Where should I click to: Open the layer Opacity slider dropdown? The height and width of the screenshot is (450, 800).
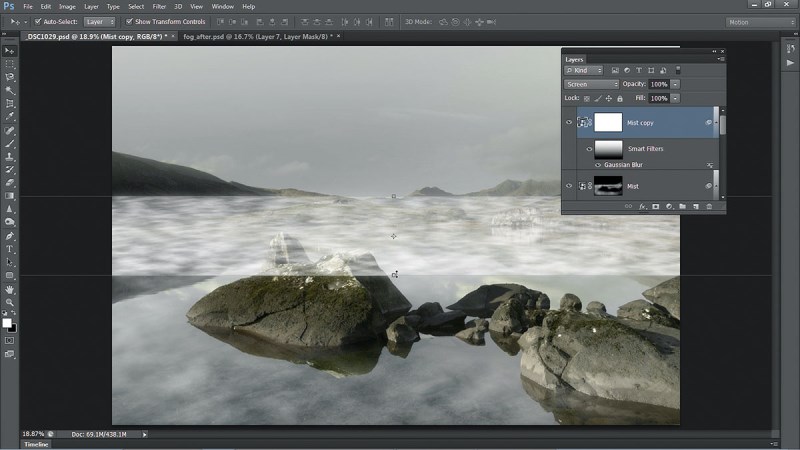(x=675, y=84)
